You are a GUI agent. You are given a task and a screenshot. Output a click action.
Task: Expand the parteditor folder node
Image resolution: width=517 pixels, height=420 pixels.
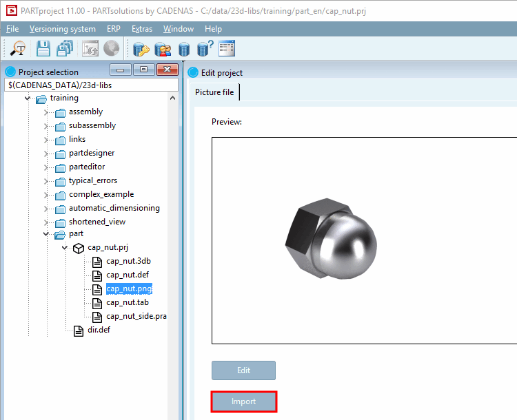pyautogui.click(x=45, y=168)
